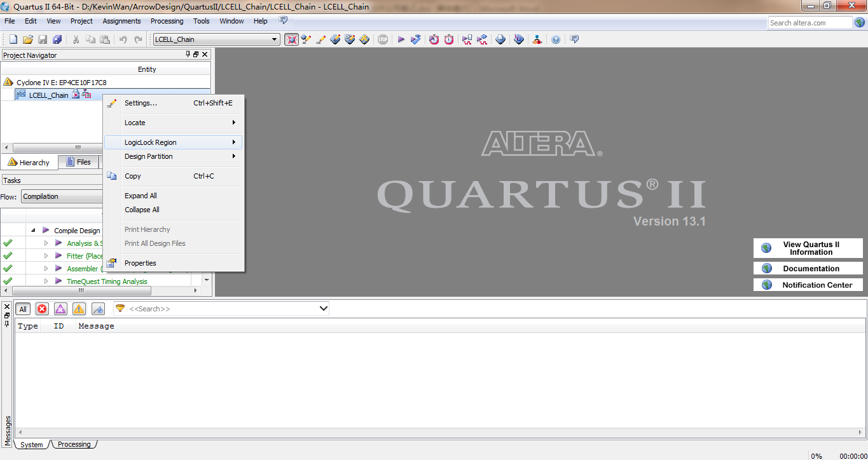868x460 pixels.
Task: Toggle the Warning messages filter
Action: click(79, 309)
